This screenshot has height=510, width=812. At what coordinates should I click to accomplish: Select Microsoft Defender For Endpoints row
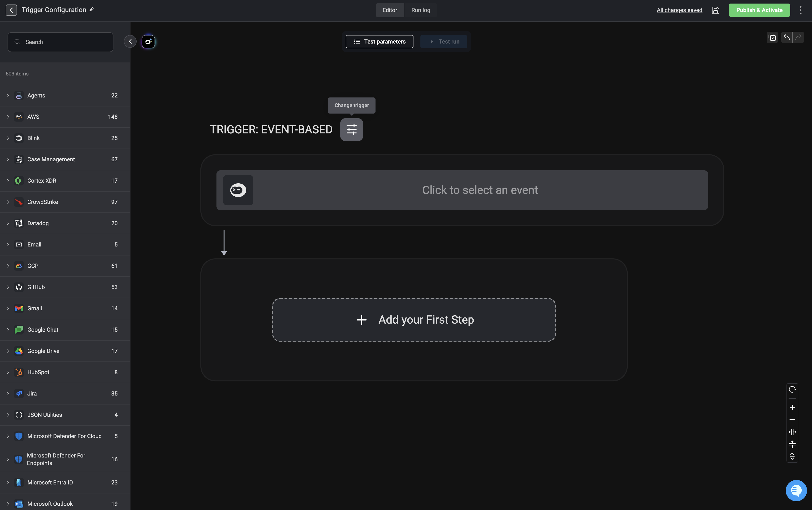[65, 459]
